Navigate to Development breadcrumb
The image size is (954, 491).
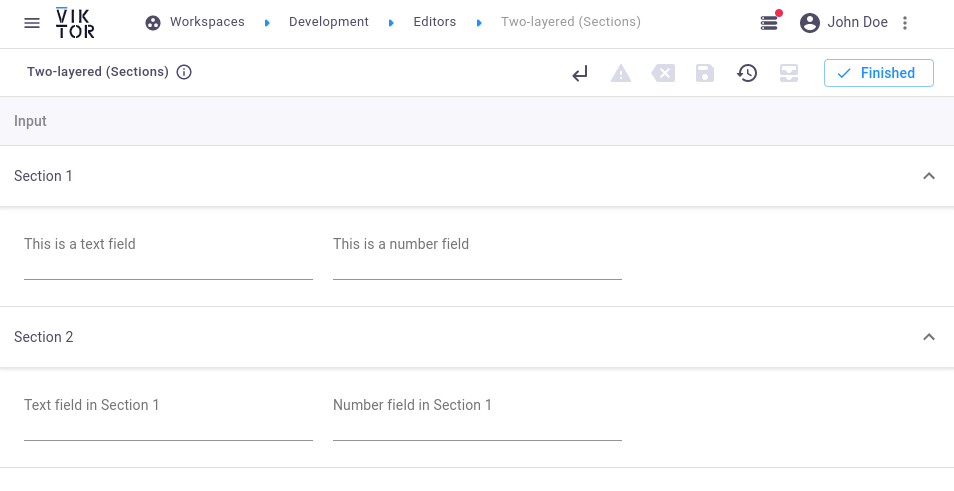328,22
